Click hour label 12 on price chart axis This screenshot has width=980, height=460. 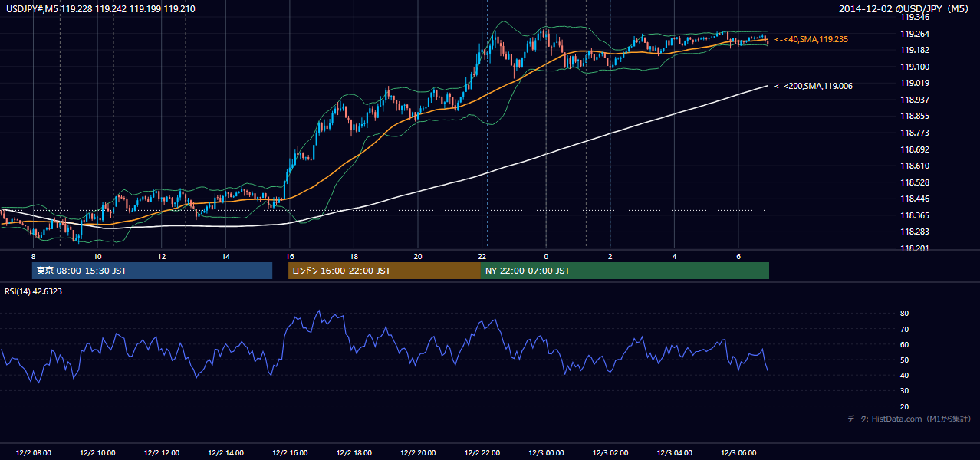tap(162, 256)
